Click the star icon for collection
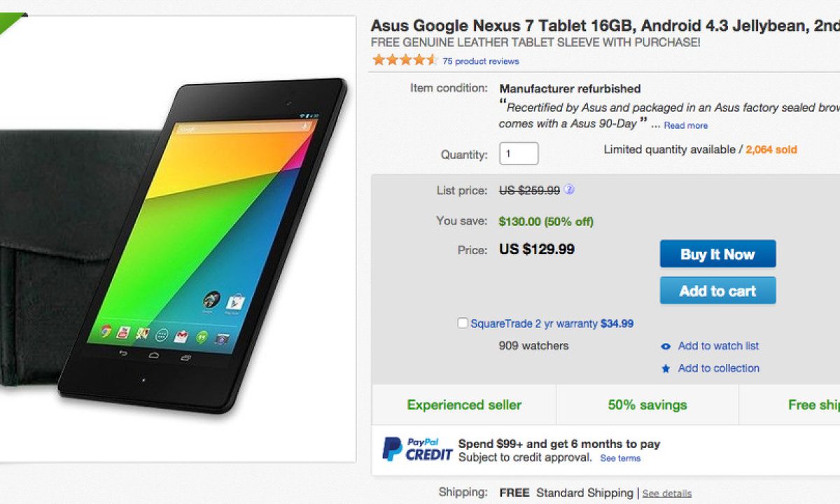Image resolution: width=840 pixels, height=504 pixels. tap(666, 369)
